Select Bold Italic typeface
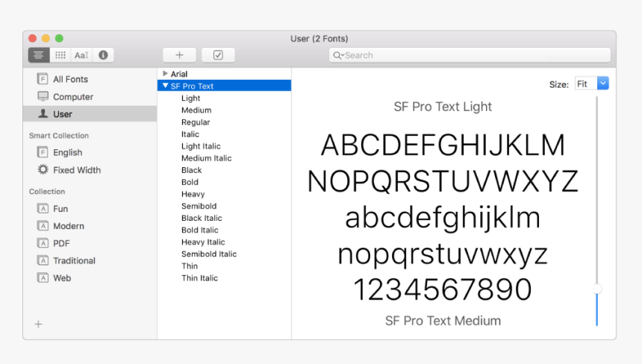The width and height of the screenshot is (642, 364). point(199,230)
